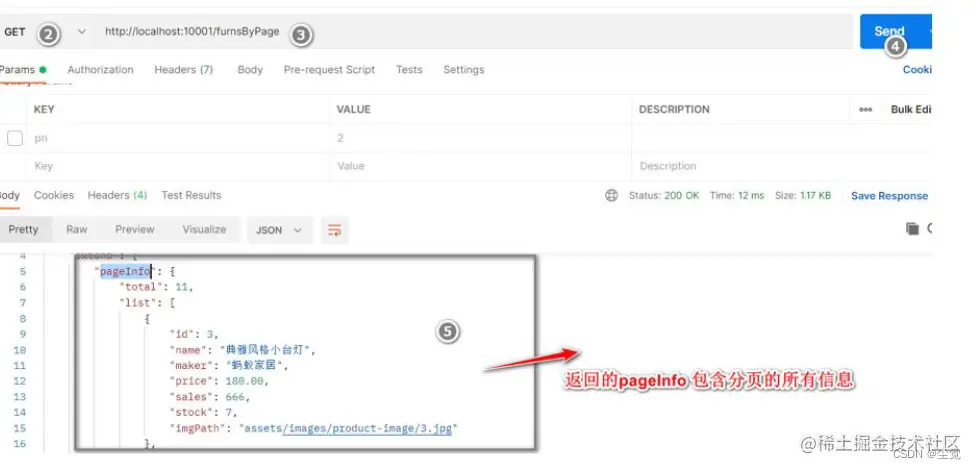
Task: Click the empty Value input field
Action: click(x=481, y=166)
